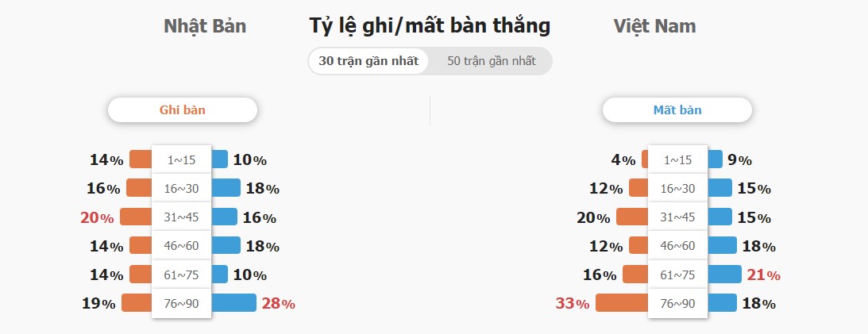Select Nhật Bản's 76~90 minute row label
The width and height of the screenshot is (868, 334).
point(182,304)
